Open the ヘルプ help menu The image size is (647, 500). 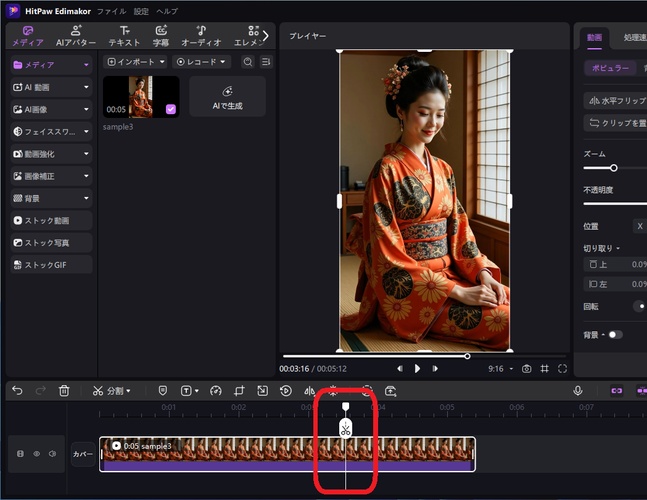167,12
